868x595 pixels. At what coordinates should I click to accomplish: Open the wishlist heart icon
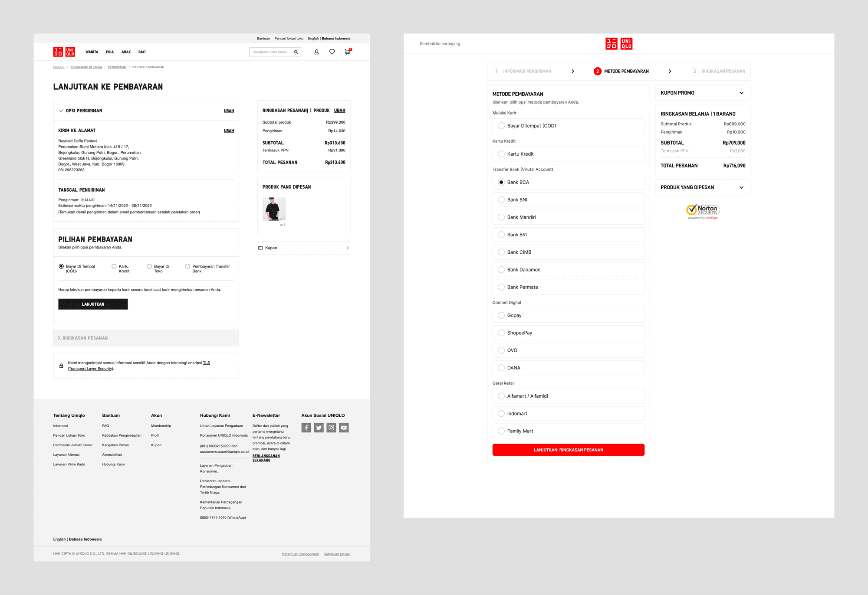click(x=332, y=52)
